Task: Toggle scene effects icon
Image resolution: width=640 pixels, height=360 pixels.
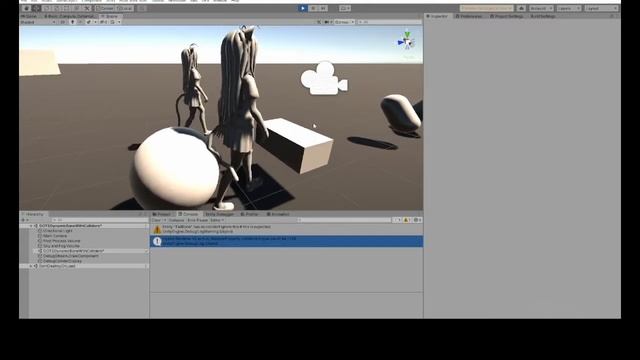Action: [x=89, y=22]
